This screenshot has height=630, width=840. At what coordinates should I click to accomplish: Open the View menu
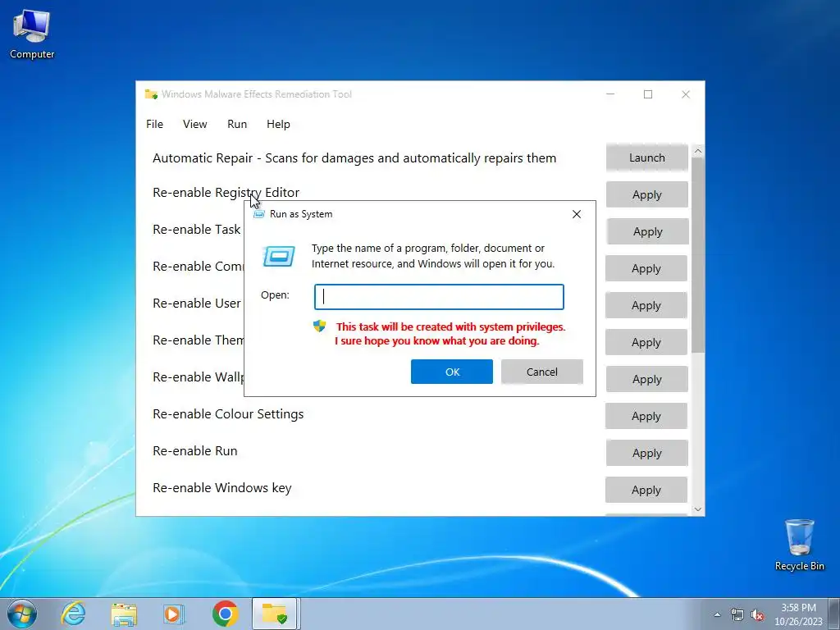click(x=194, y=124)
